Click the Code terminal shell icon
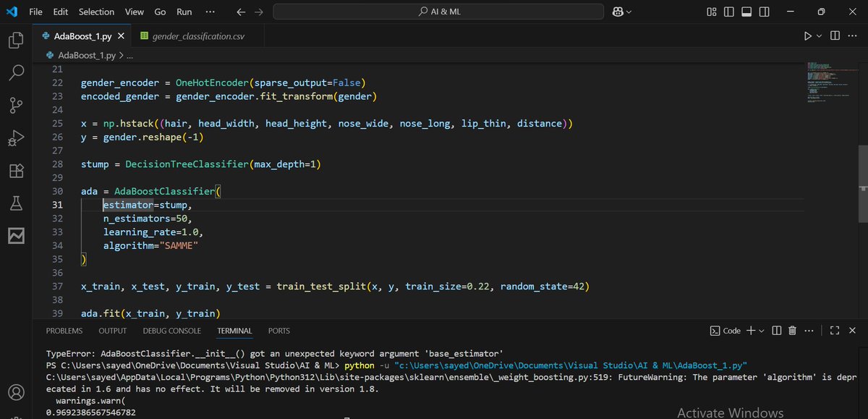This screenshot has height=419, width=868. coord(726,331)
